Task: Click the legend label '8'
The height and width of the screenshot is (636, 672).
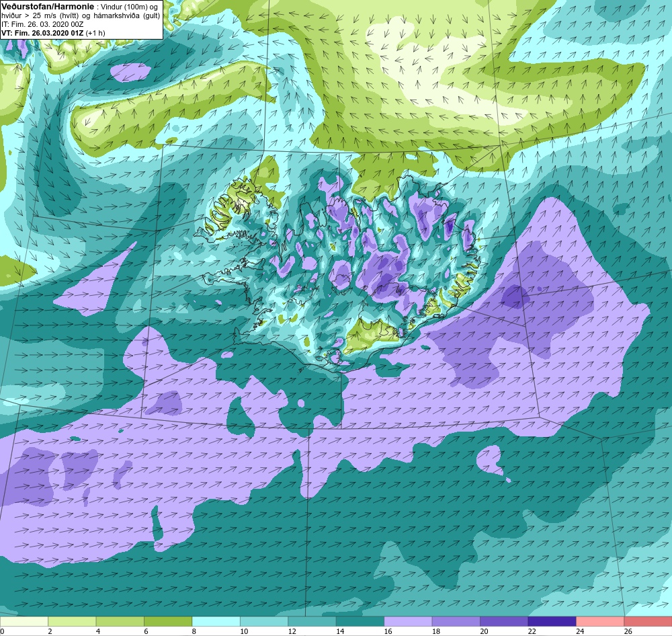Action: pos(194,631)
